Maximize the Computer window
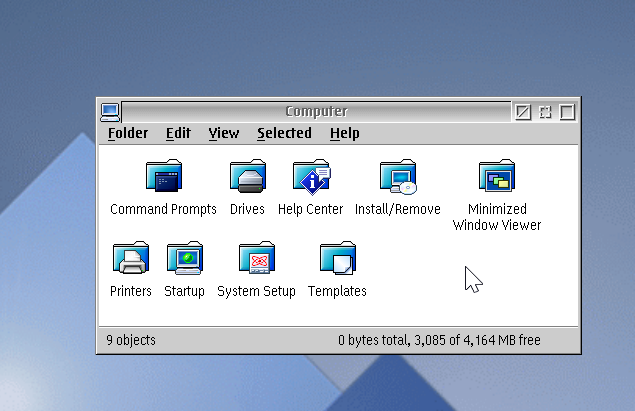The image size is (635, 411). click(x=567, y=112)
